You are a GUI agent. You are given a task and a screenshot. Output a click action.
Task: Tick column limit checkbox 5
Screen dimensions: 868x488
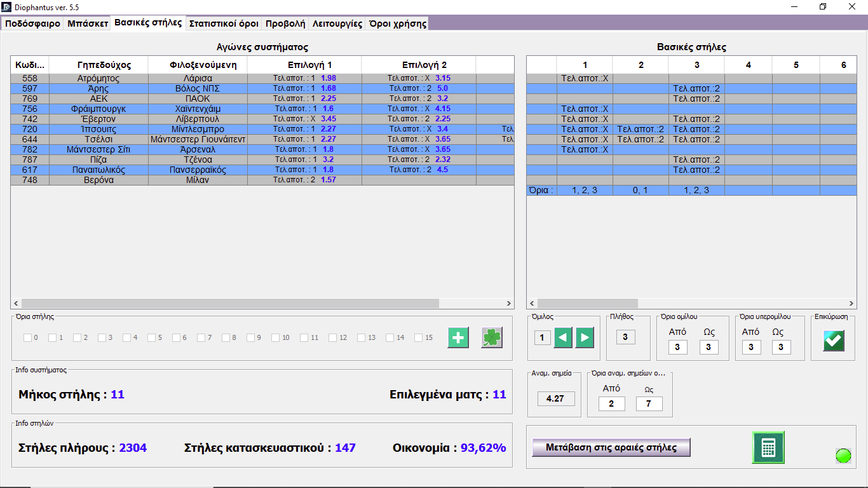tap(152, 338)
